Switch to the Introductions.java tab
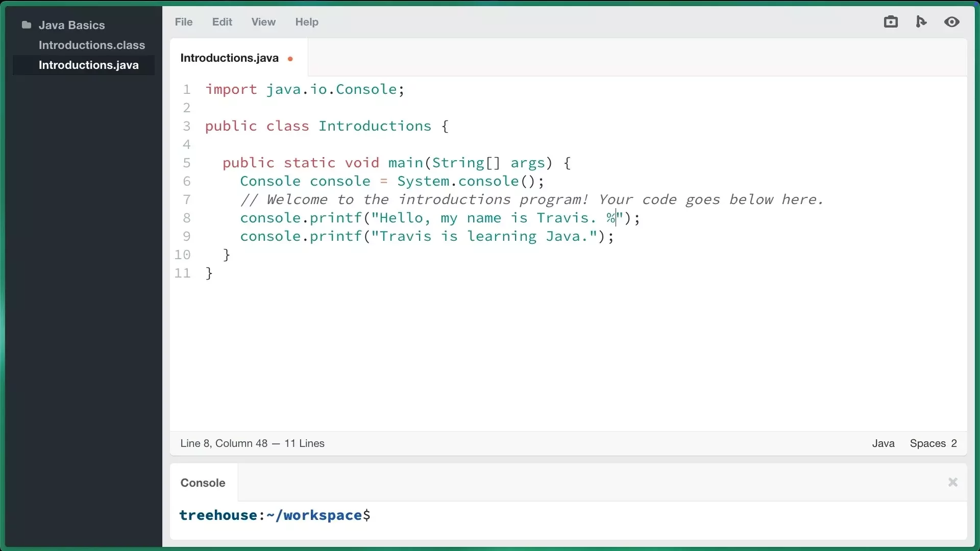This screenshot has height=551, width=980. [x=229, y=58]
